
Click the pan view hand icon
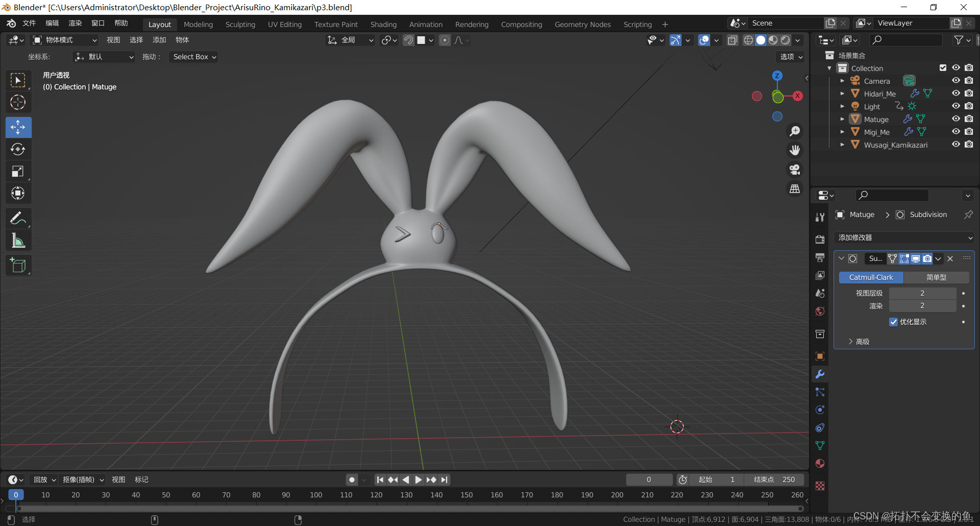(x=795, y=150)
